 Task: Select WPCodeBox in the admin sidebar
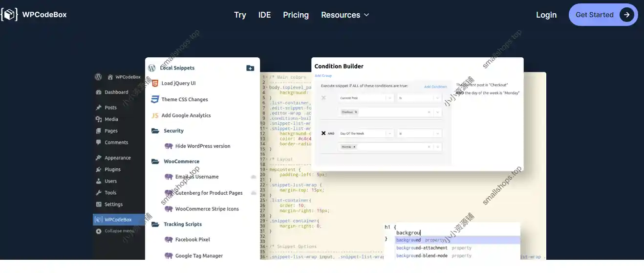pyautogui.click(x=119, y=220)
